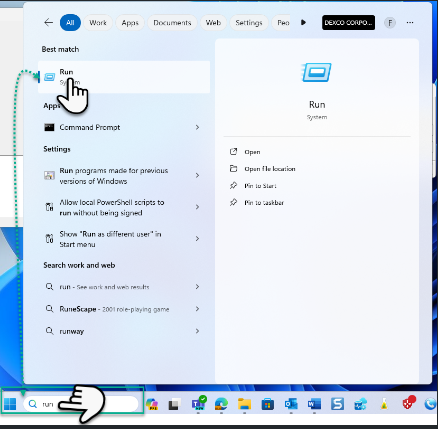Click the Command Prompt black terminal icon

pyautogui.click(x=49, y=127)
